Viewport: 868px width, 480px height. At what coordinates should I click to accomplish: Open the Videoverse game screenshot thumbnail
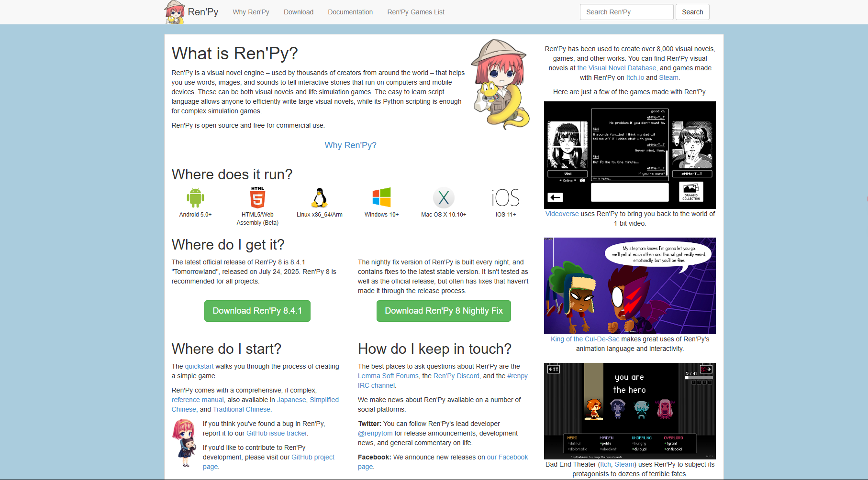tap(630, 155)
